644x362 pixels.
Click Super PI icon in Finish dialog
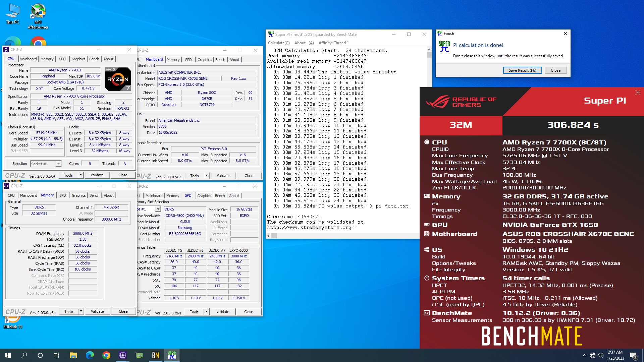click(444, 47)
